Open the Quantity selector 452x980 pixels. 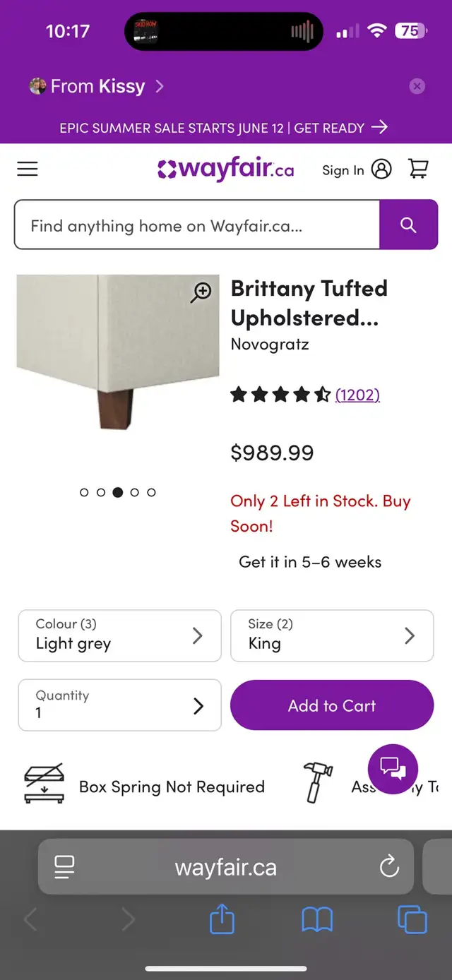click(120, 705)
